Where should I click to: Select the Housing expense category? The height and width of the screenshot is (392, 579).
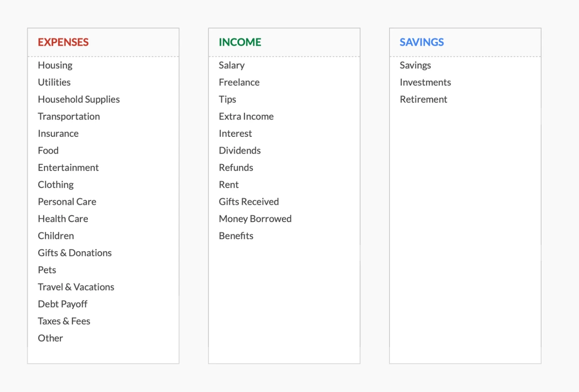click(x=55, y=65)
